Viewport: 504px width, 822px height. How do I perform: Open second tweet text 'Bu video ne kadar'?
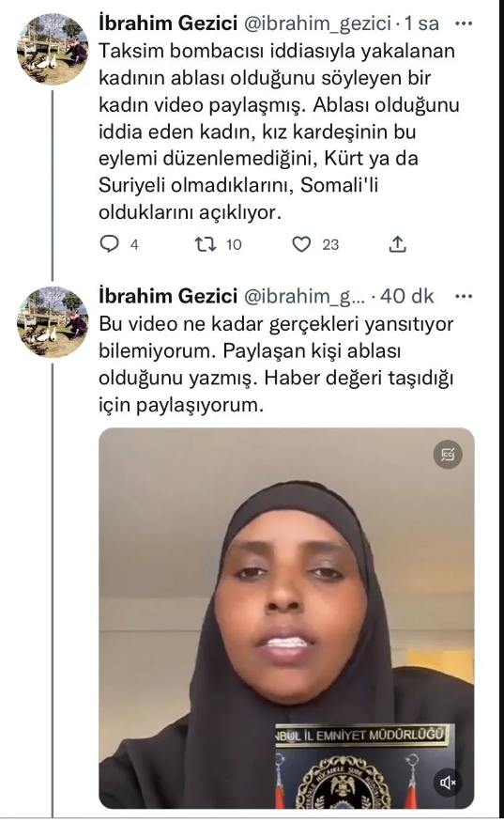click(276, 364)
